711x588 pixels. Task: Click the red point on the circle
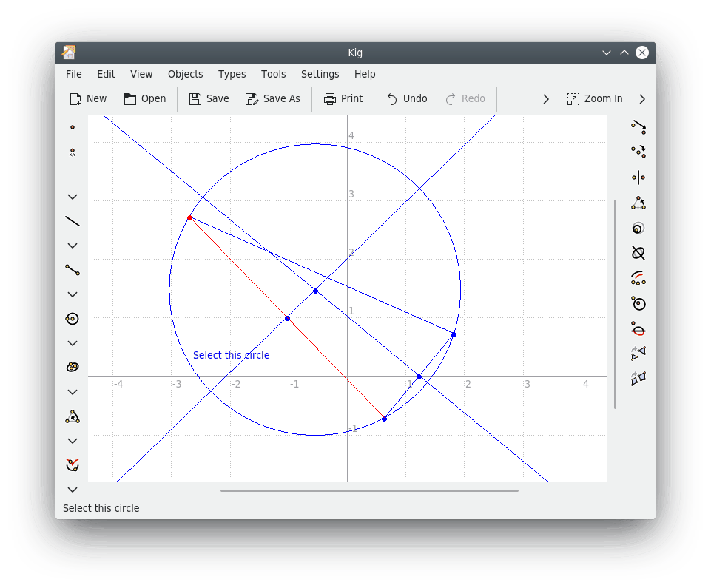coord(189,218)
